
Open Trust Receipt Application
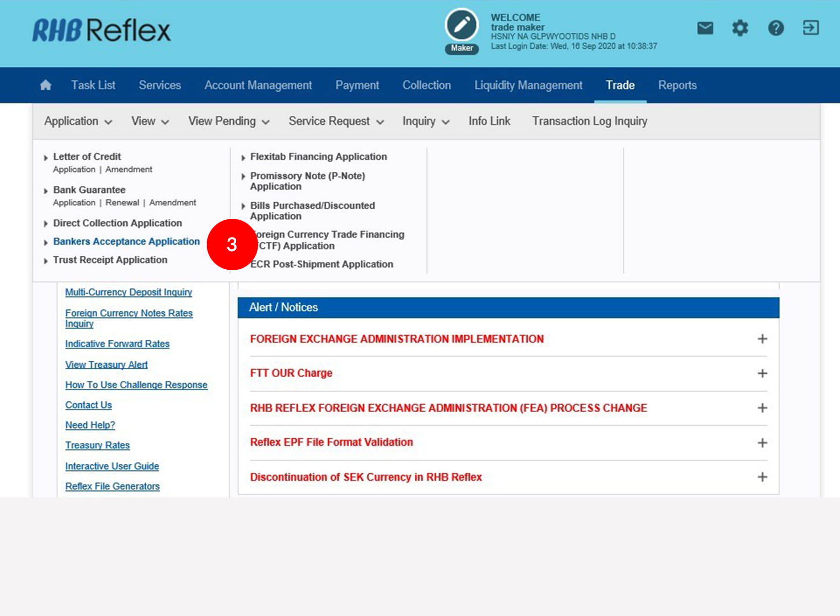(x=110, y=260)
